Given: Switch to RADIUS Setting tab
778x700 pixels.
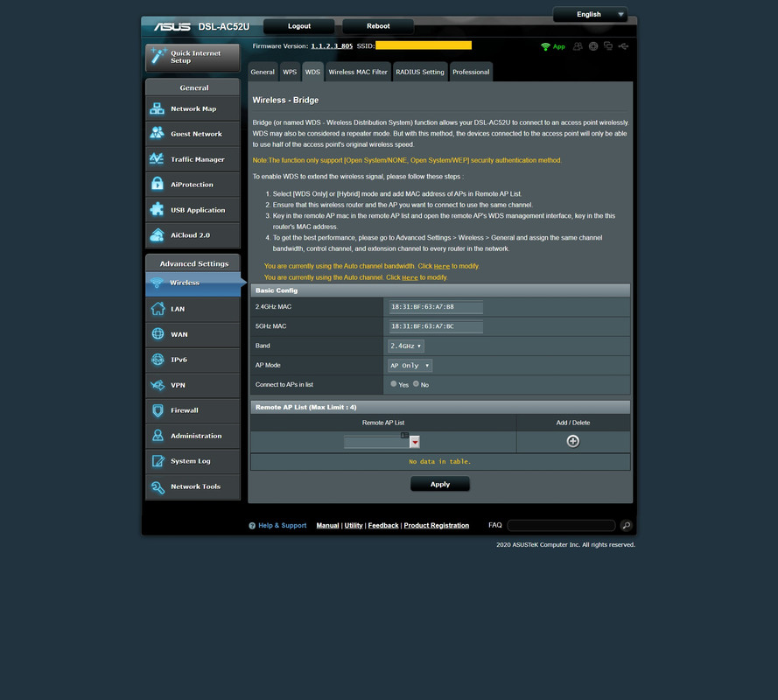Looking at the screenshot, I should coord(420,72).
